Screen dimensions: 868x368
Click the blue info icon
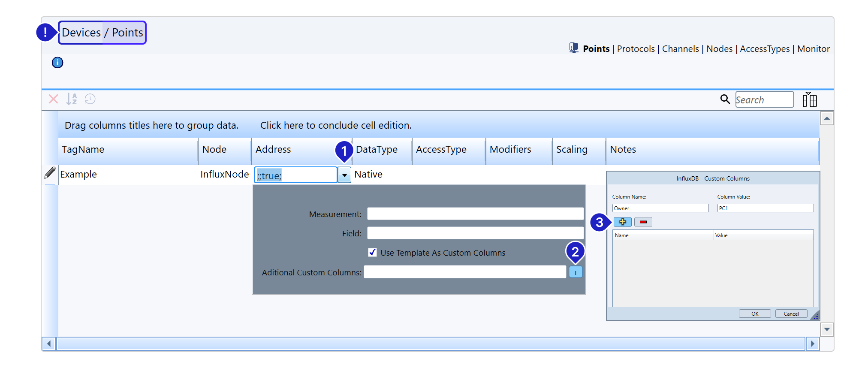[57, 63]
